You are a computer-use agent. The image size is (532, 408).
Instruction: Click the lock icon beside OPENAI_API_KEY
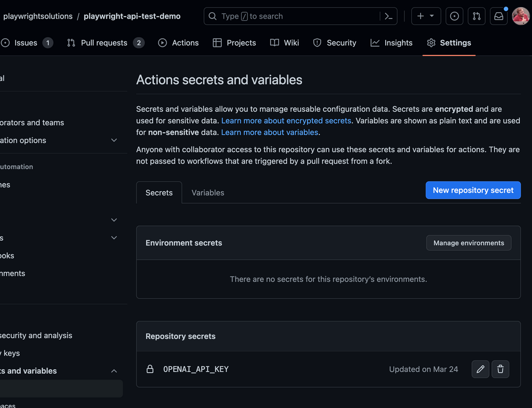coord(149,369)
